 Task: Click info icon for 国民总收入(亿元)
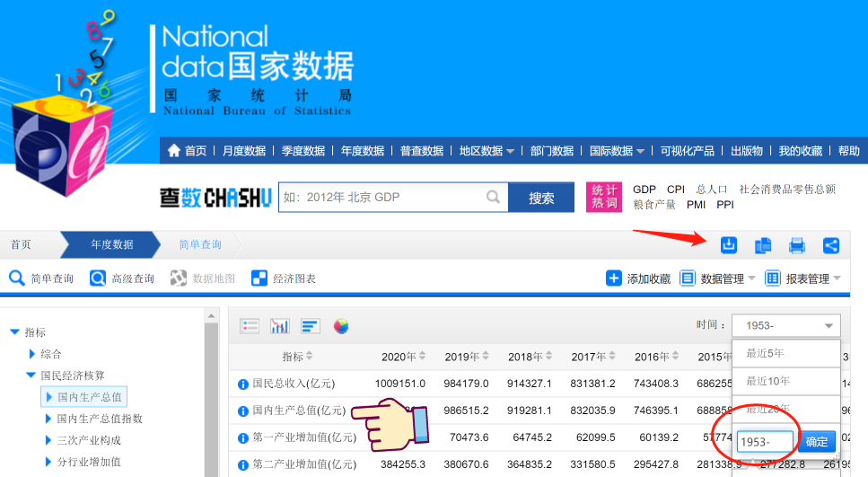(243, 384)
